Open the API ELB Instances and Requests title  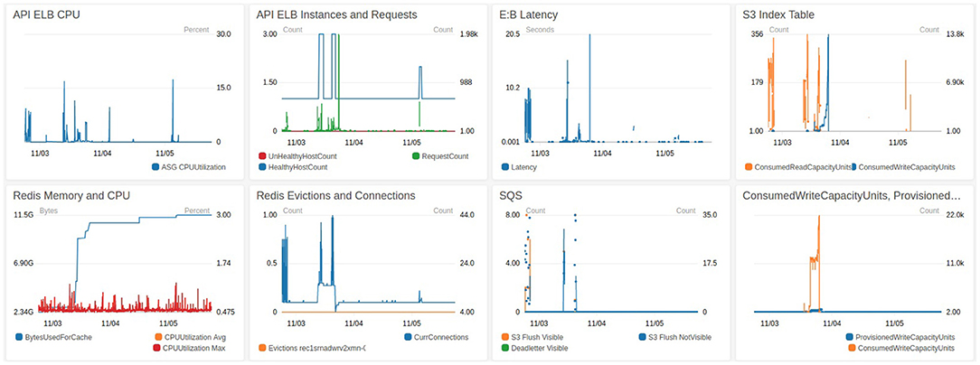tap(337, 14)
